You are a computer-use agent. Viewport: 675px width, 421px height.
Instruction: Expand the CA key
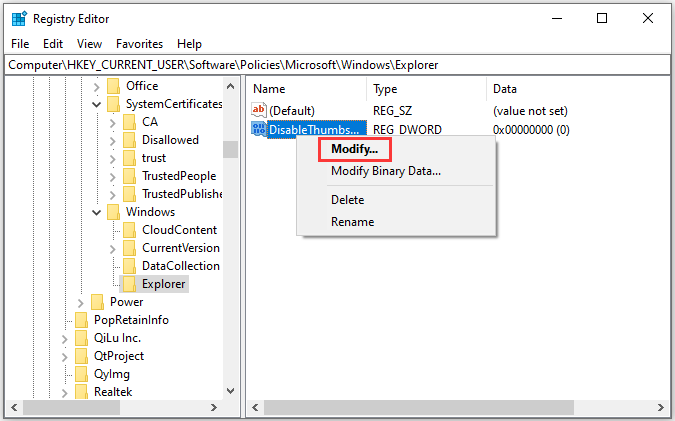(113, 124)
